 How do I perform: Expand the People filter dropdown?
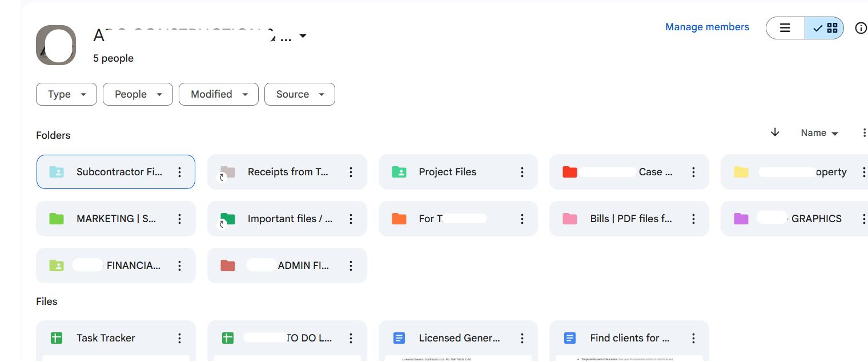(138, 94)
